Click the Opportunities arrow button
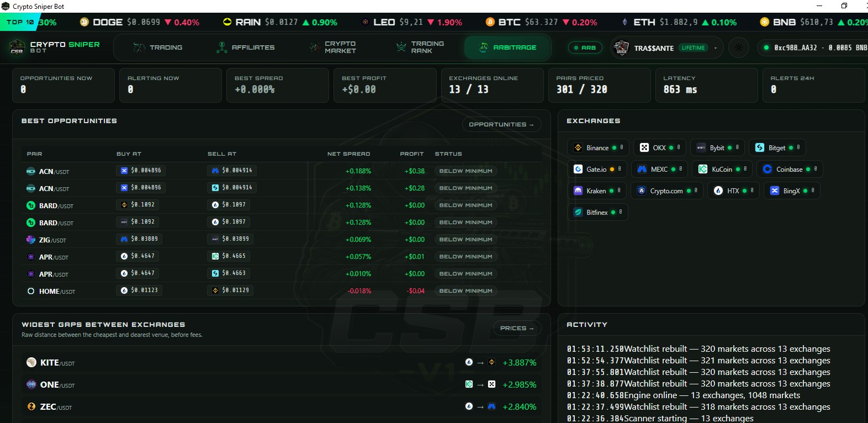868x423 pixels. point(501,124)
